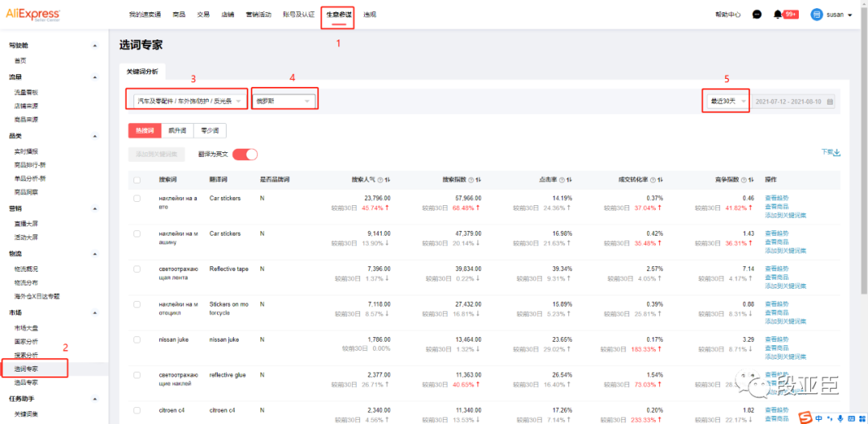The image size is (868, 424).
Task: Open 帮助中心 help center link
Action: tap(728, 15)
